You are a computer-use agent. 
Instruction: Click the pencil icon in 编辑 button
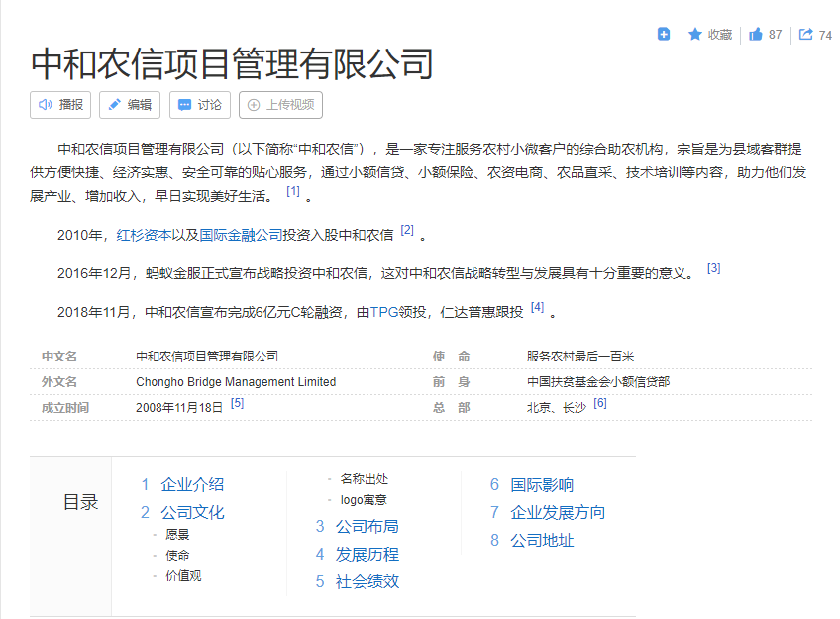[x=114, y=105]
